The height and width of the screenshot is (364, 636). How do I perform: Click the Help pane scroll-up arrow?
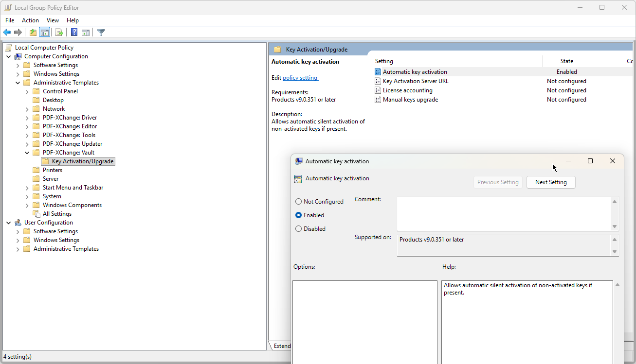pos(618,285)
